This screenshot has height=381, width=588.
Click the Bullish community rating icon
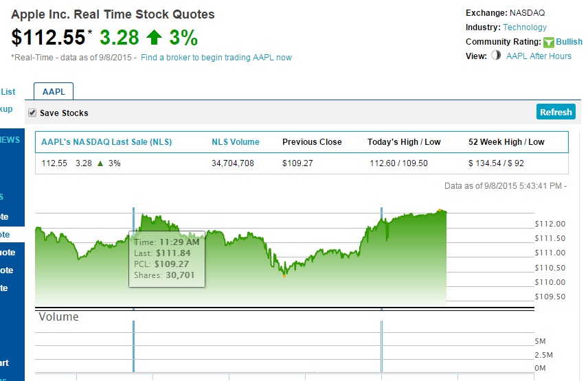tap(549, 42)
